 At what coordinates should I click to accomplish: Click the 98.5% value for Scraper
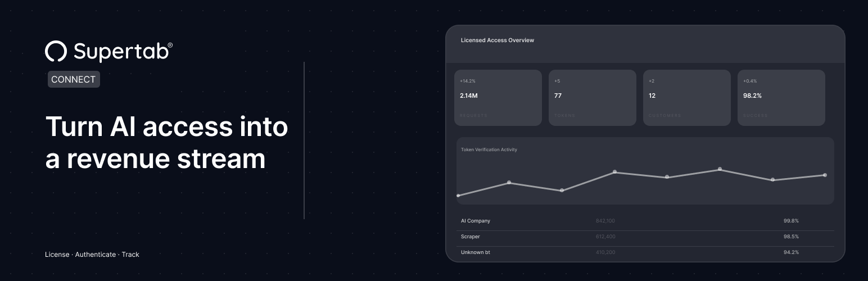point(791,237)
